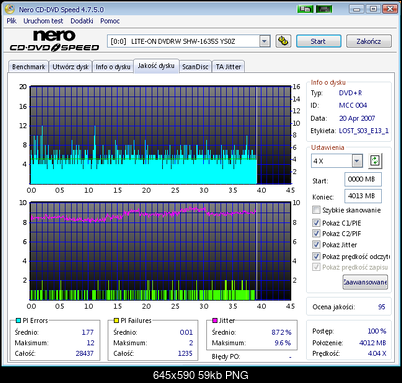Image resolution: width=402 pixels, height=383 pixels.
Task: Click the Jitter Średnio value 8.72 %
Action: pyautogui.click(x=281, y=332)
